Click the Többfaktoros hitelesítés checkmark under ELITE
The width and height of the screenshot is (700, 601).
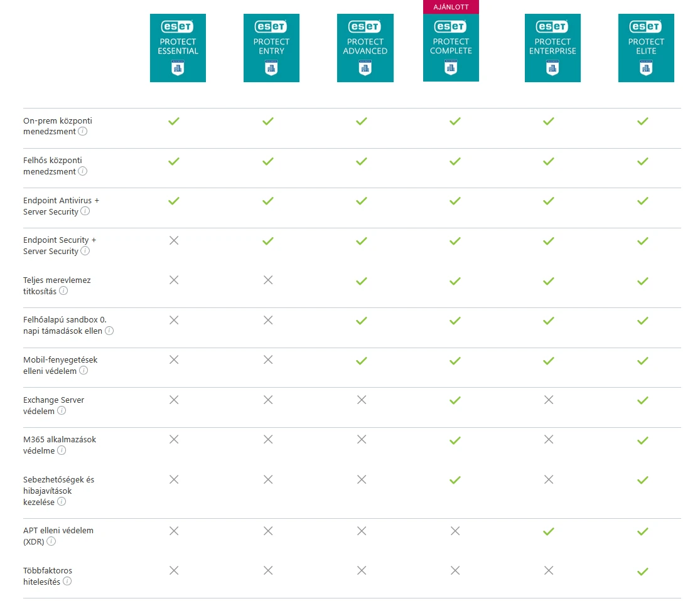coord(642,571)
